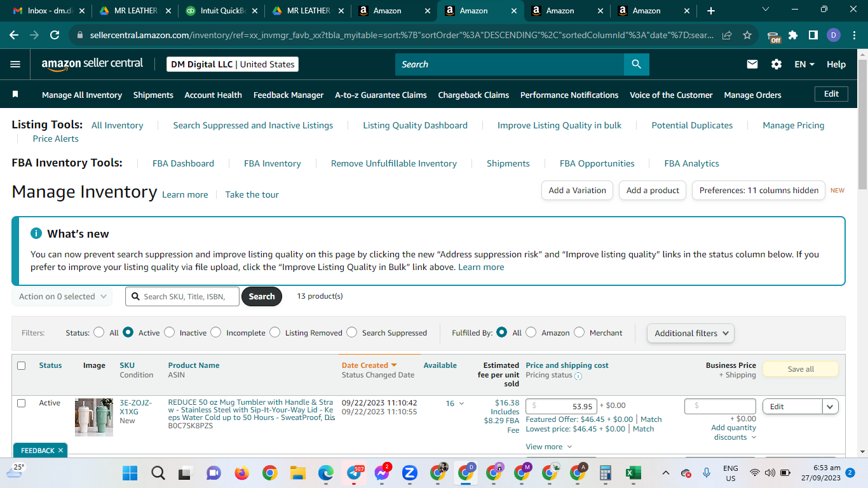The image size is (868, 488).
Task: Bookmark this page with the star icon
Action: (x=747, y=36)
